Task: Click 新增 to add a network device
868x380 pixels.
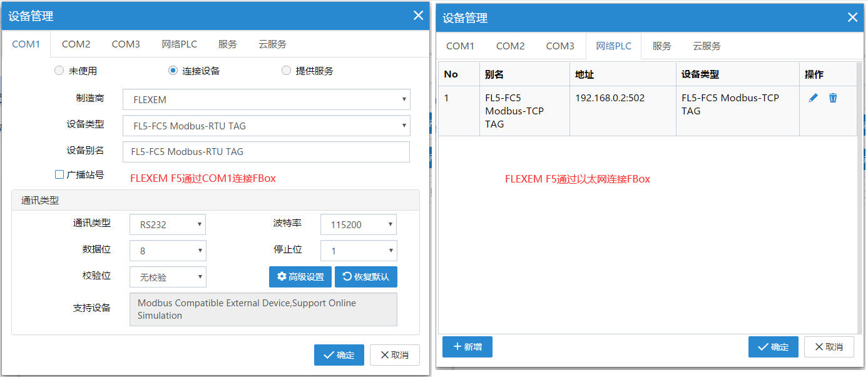Action: click(x=467, y=347)
